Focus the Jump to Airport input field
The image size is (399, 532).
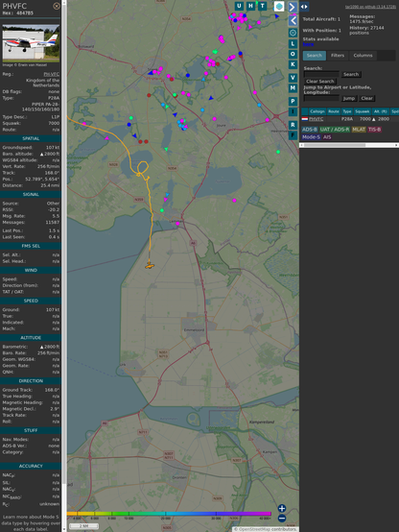click(x=321, y=98)
